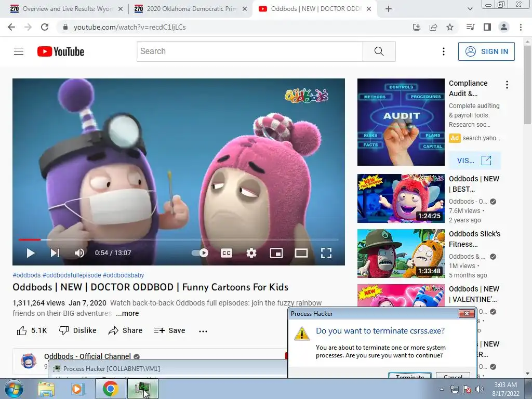This screenshot has height=399, width=532.
Task: Play the Oddbods video
Action: pos(31,253)
